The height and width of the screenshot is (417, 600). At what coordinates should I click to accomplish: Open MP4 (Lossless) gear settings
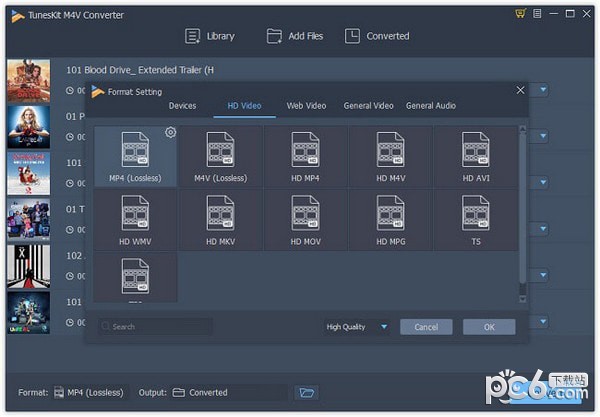[x=171, y=132]
